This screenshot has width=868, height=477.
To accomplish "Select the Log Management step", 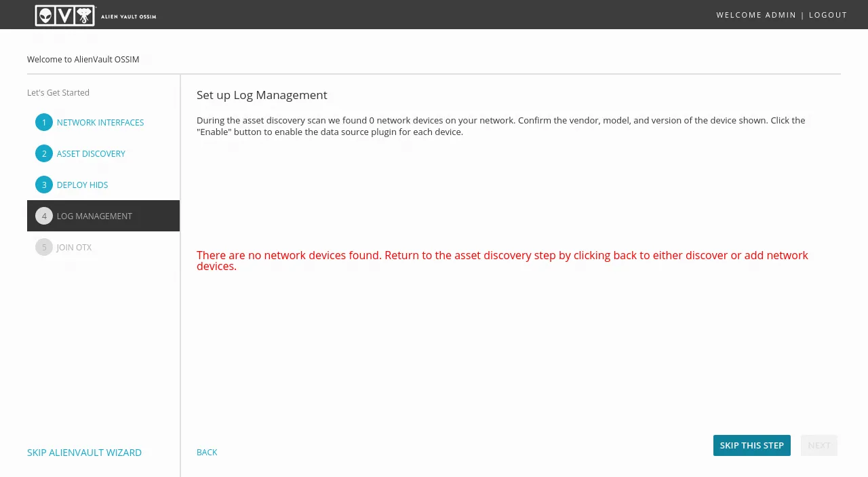I will 103,216.
